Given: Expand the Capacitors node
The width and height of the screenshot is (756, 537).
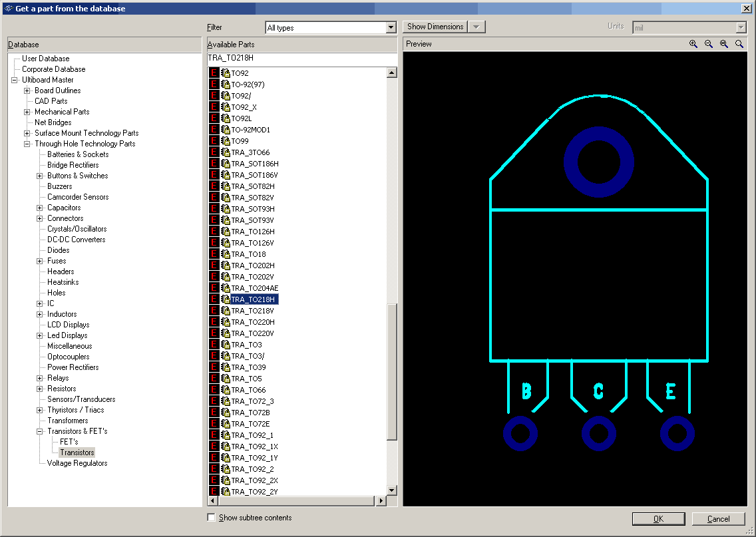Looking at the screenshot, I should pyautogui.click(x=39, y=208).
